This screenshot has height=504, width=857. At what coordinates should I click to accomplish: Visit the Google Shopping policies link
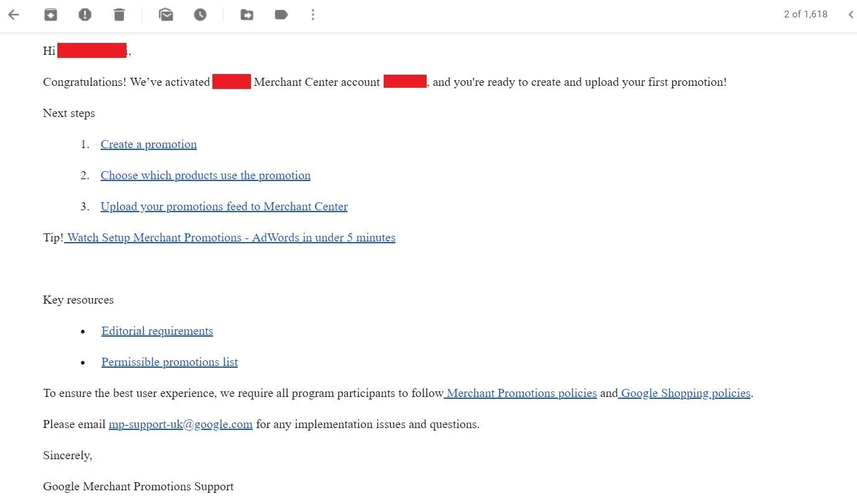[685, 393]
